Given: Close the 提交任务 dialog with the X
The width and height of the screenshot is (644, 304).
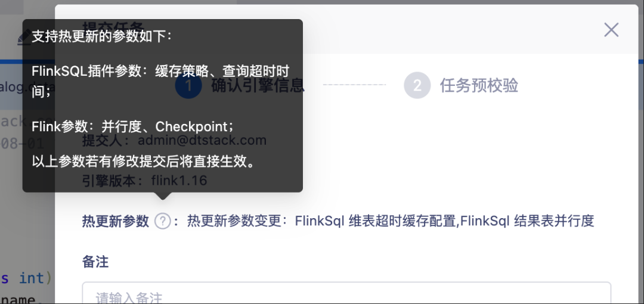Looking at the screenshot, I should (611, 30).
